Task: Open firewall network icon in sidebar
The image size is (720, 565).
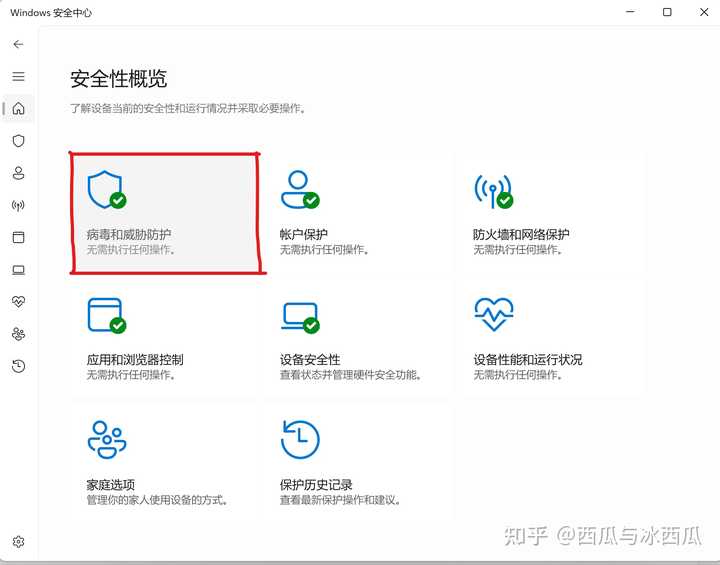Action: pos(18,205)
